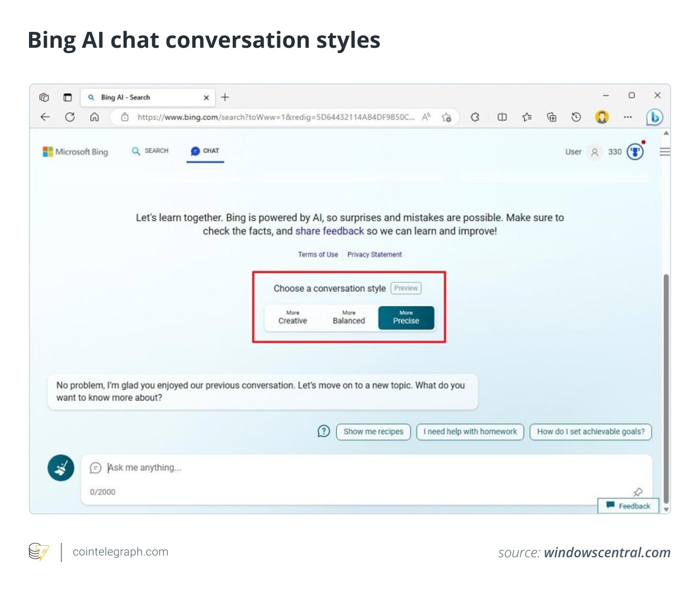Open the Terms of Use link

tap(318, 255)
